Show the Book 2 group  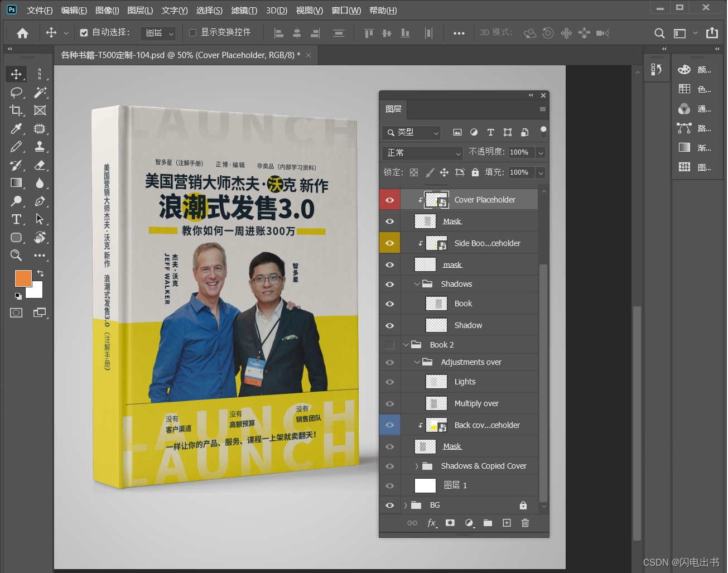coord(390,345)
